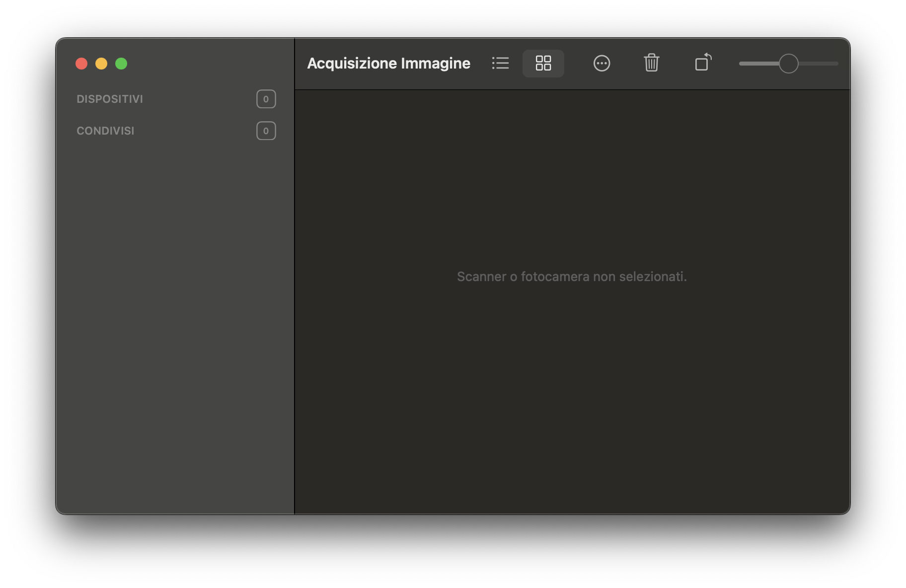Click the CONDIVISI count badge
Image resolution: width=906 pixels, height=588 pixels.
[x=266, y=131]
